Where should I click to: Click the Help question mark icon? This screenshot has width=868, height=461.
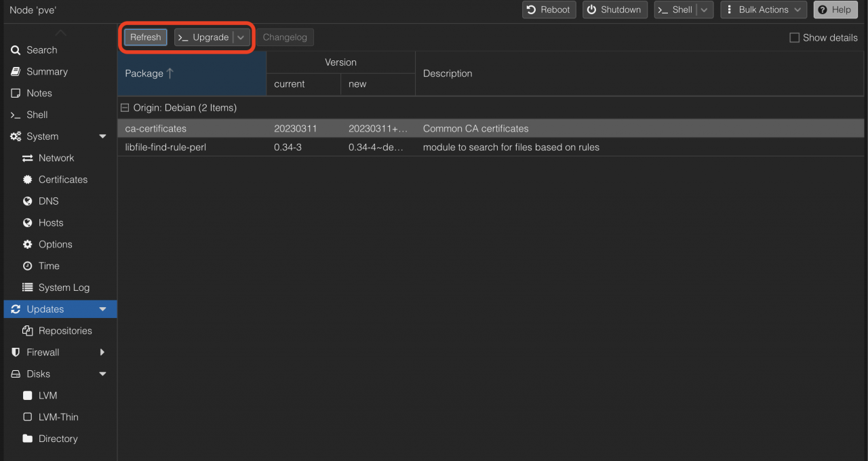pos(823,9)
